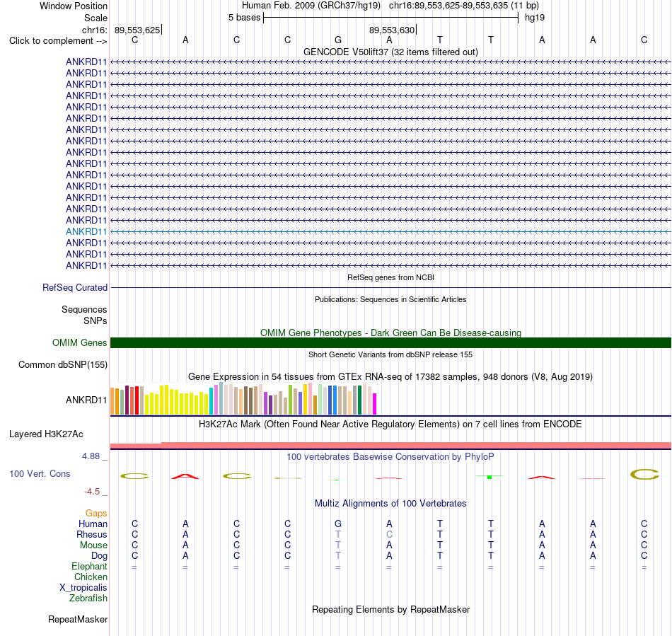Screen dimensions: 672x636
Task: Click the X_tropicalis species label
Action: (x=83, y=588)
